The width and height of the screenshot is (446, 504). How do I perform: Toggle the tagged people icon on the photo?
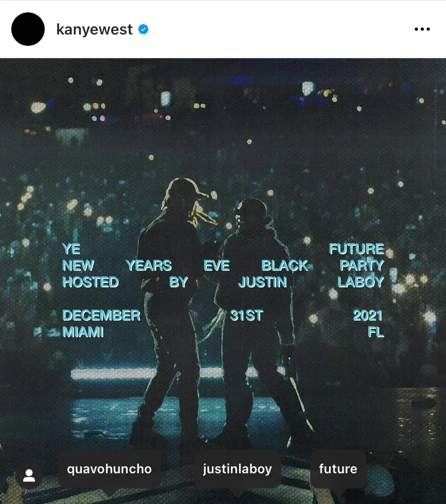click(29, 475)
